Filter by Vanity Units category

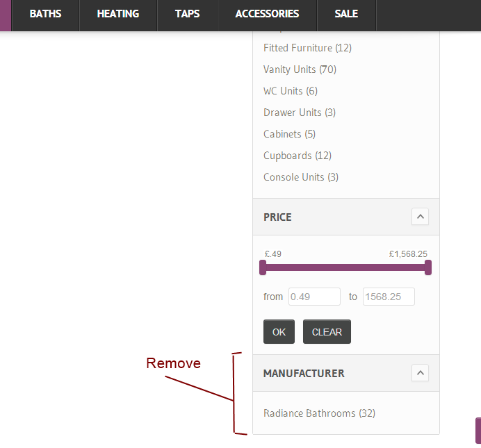pyautogui.click(x=290, y=69)
